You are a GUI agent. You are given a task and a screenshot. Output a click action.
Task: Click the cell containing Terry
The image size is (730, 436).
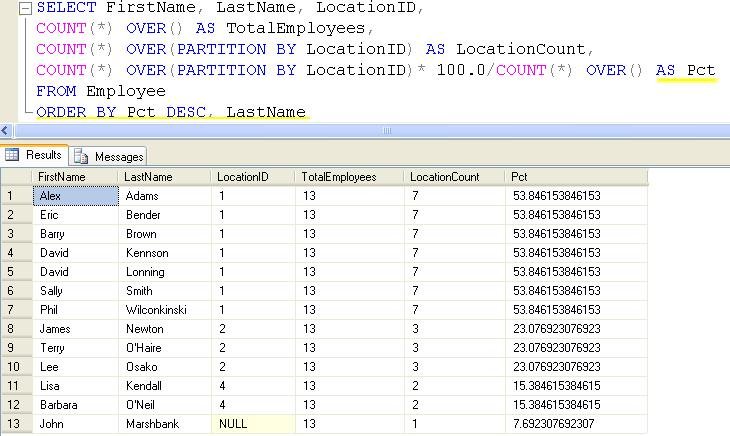click(76, 348)
